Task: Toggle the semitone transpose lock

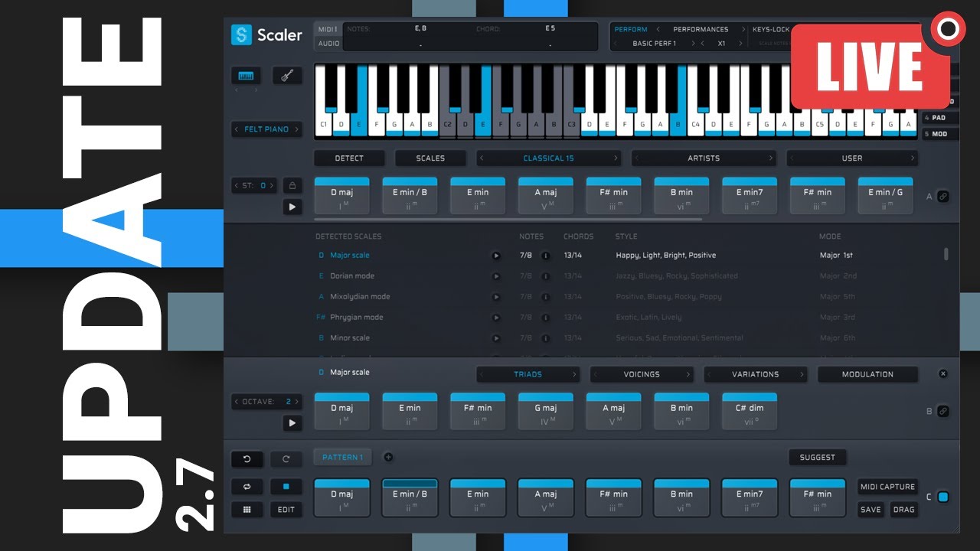Action: tap(291, 185)
